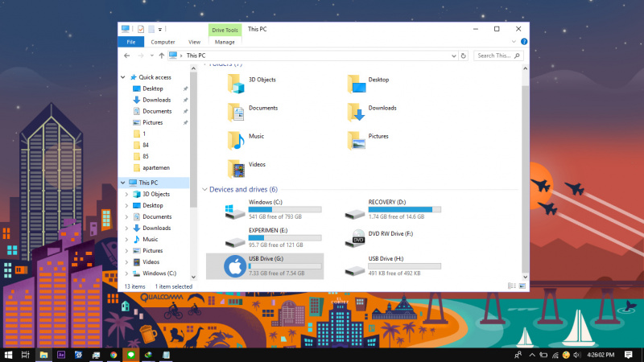Screen dimensions: 644x362
Task: Open the View ribbon tab
Action: pos(194,42)
